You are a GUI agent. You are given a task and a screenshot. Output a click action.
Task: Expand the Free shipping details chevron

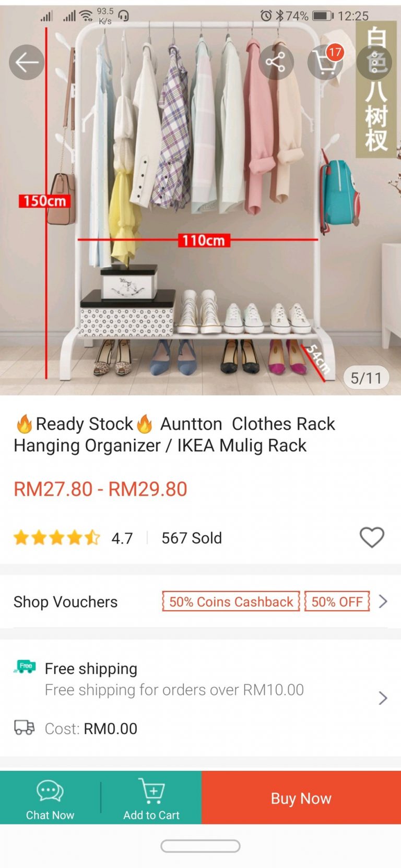coord(383,698)
